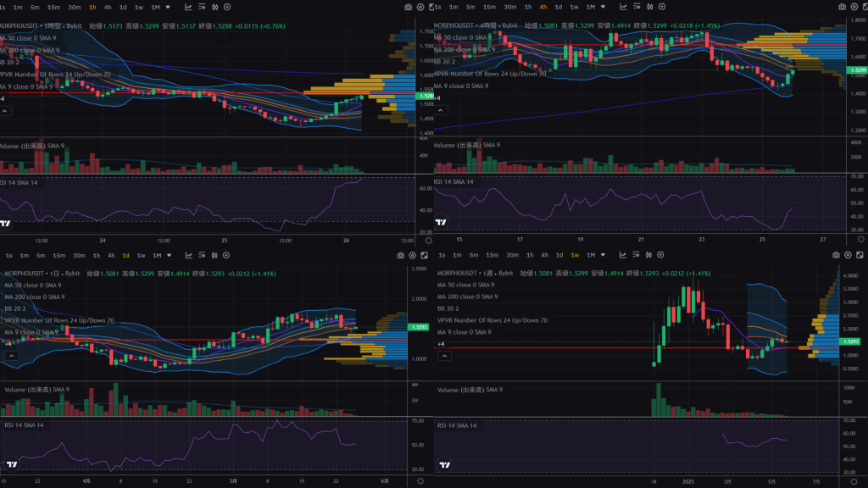Open the axis gear icon below the daily chart
This screenshot has width=868, height=488.
(x=420, y=481)
